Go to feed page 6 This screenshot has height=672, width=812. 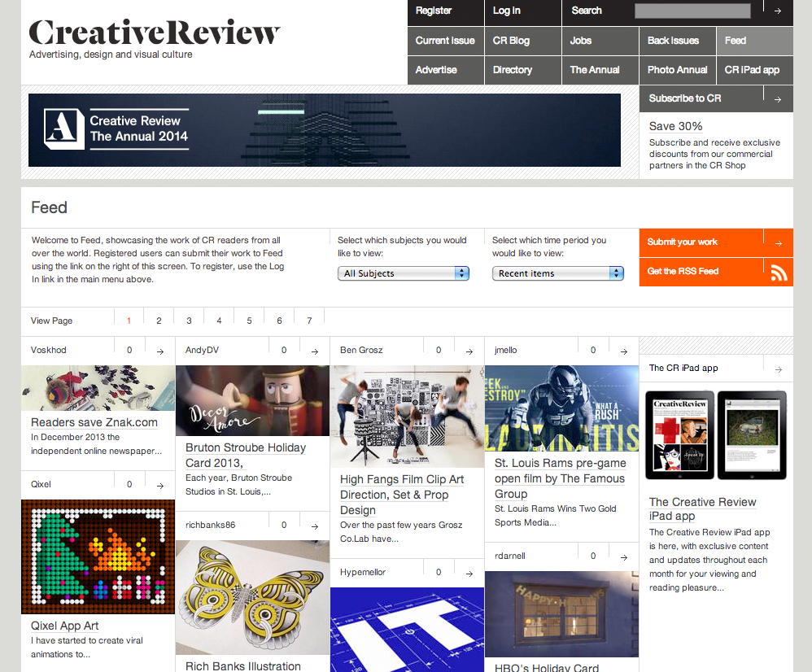coord(279,321)
